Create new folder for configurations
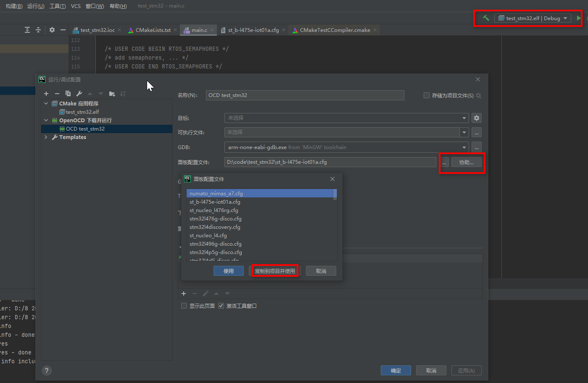The width and height of the screenshot is (588, 383). tap(112, 94)
